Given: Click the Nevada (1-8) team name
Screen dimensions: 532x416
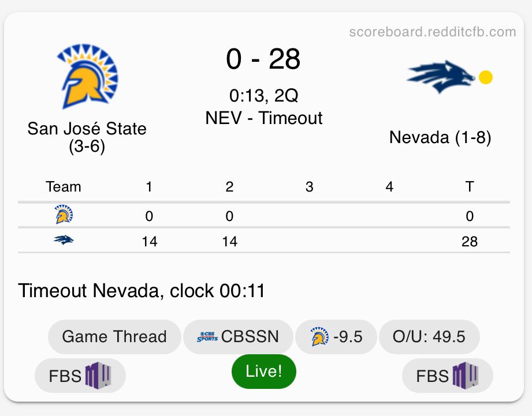Looking at the screenshot, I should pos(440,137).
